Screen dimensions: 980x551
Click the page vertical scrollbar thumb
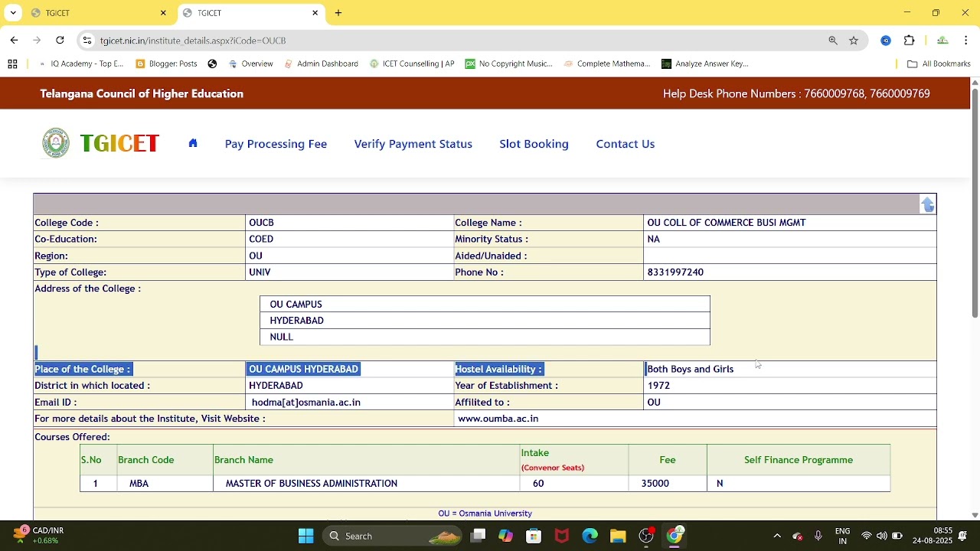click(x=975, y=203)
